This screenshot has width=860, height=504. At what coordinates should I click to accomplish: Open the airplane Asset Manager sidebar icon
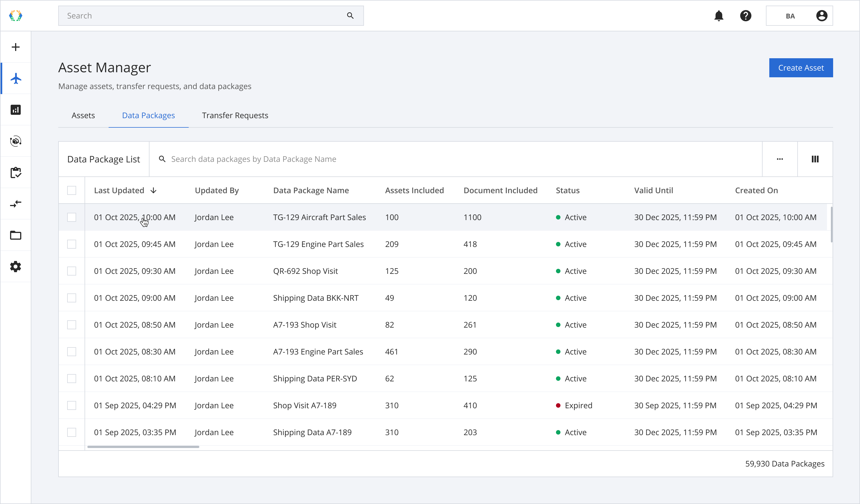tap(16, 78)
